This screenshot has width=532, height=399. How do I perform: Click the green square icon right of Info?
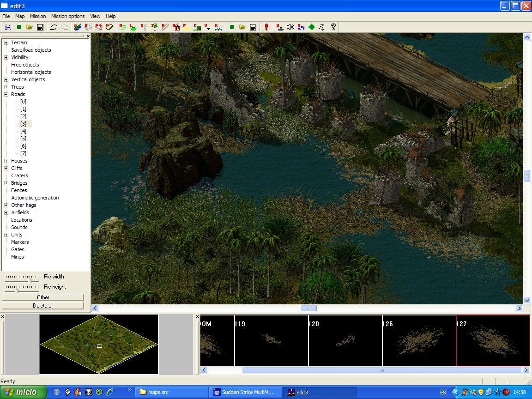click(x=19, y=27)
